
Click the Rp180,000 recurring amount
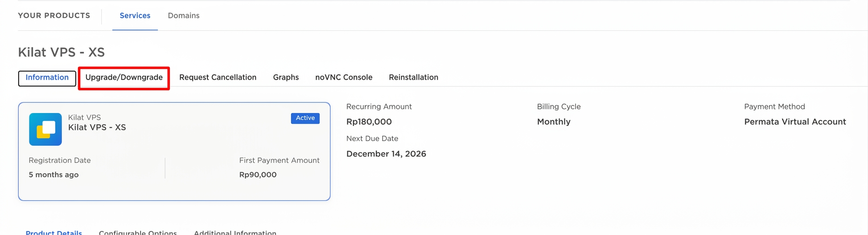coord(369,122)
